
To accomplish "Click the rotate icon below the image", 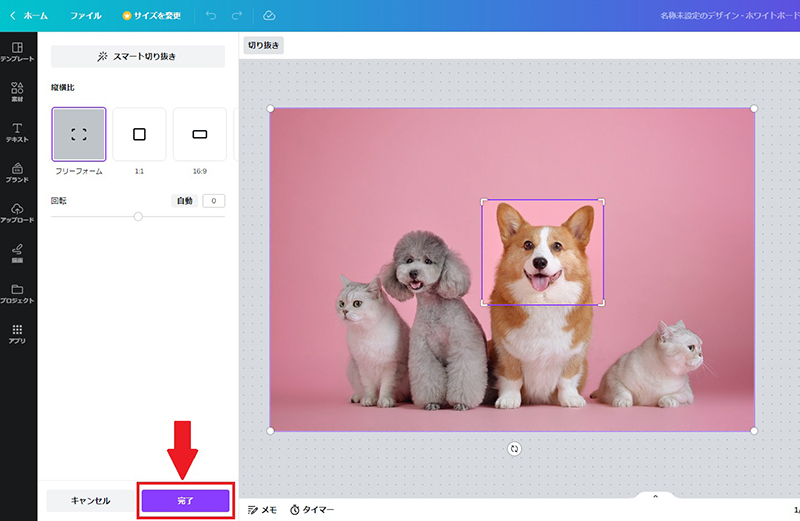I will tap(514, 449).
